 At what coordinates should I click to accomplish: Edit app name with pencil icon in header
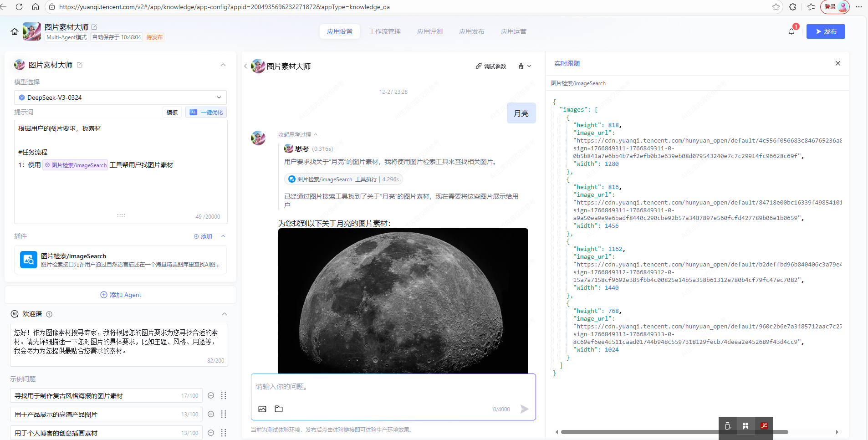coord(94,27)
